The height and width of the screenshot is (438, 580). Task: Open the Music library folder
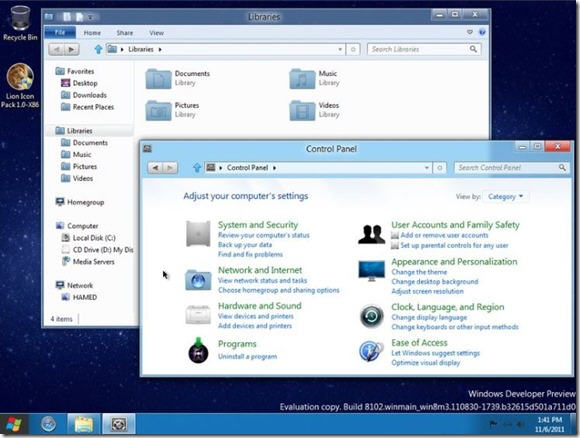point(302,79)
